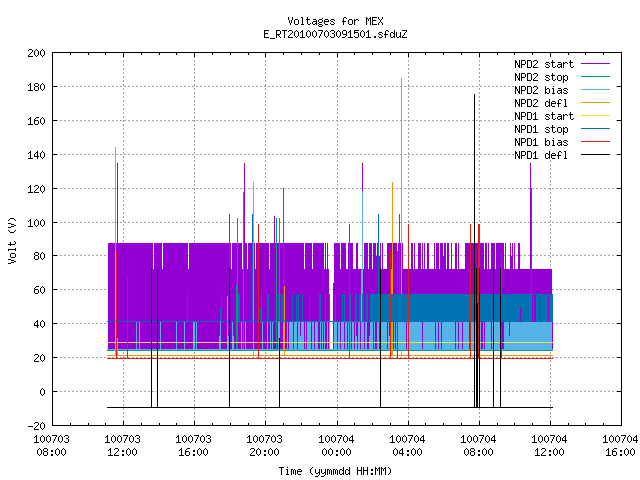Click the y-axis tick value -20

pyautogui.click(x=36, y=426)
